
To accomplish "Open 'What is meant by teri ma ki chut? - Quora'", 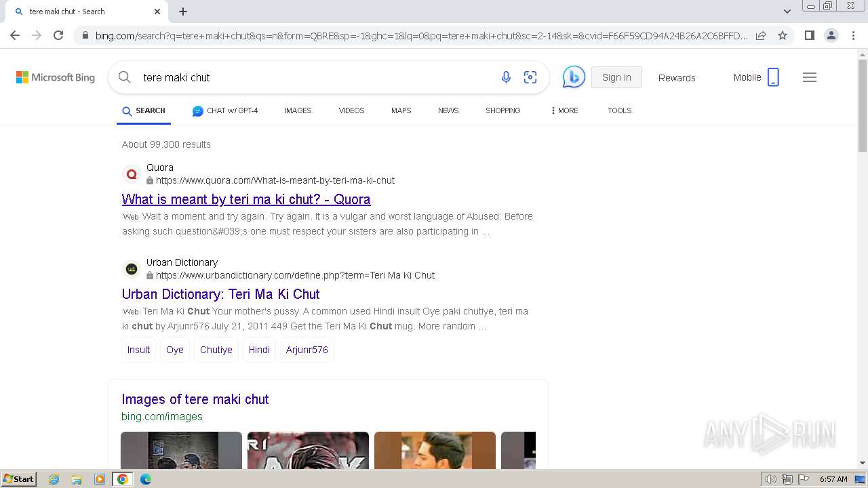I will point(246,199).
